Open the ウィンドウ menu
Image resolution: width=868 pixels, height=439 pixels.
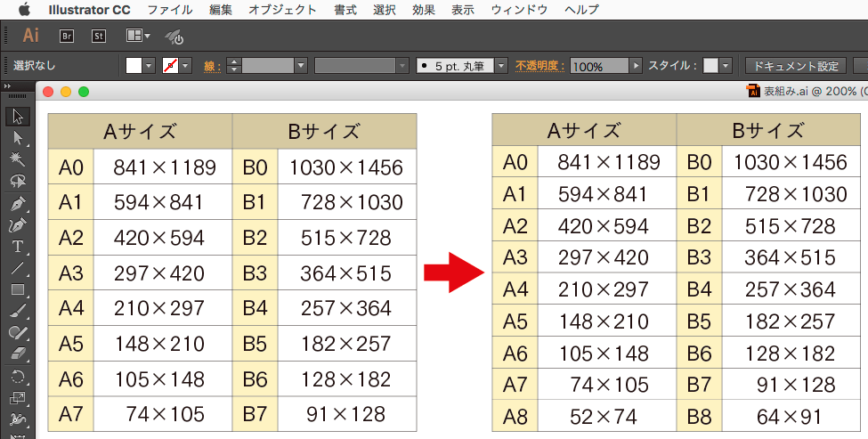[519, 10]
